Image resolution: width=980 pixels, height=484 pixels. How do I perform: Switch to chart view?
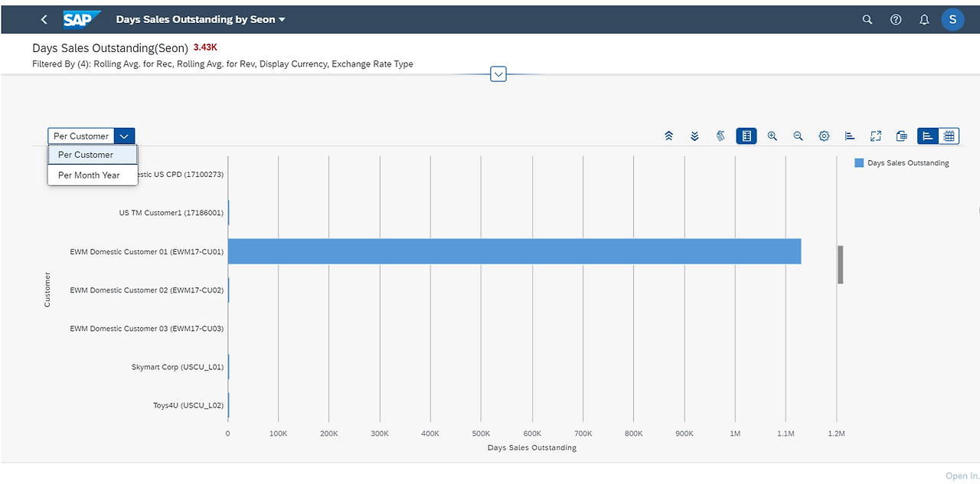coord(928,136)
